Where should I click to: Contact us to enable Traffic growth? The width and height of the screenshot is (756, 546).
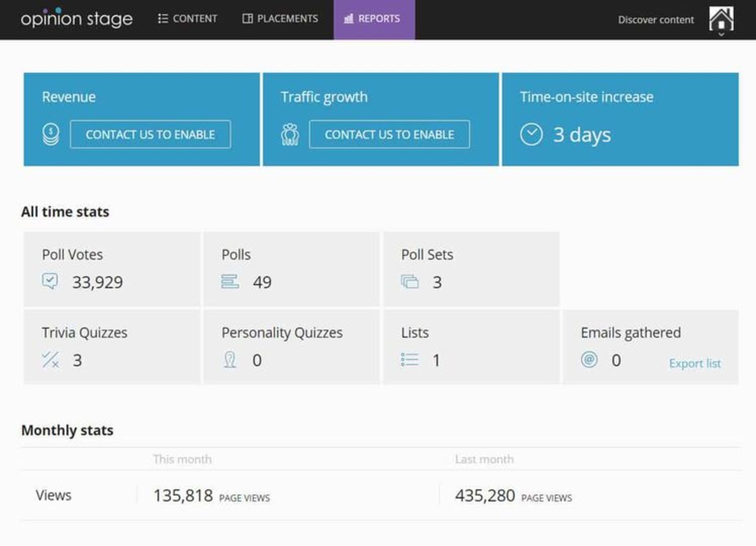[x=389, y=134]
